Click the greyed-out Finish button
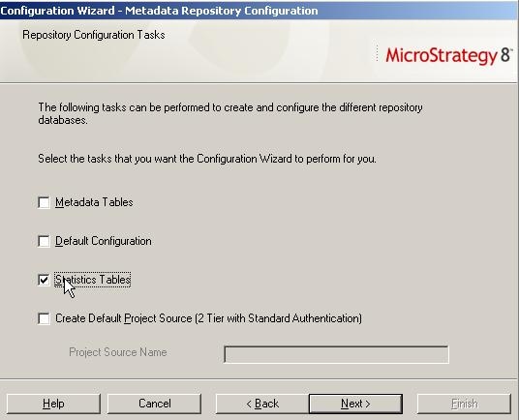The width and height of the screenshot is (519, 420). [464, 404]
